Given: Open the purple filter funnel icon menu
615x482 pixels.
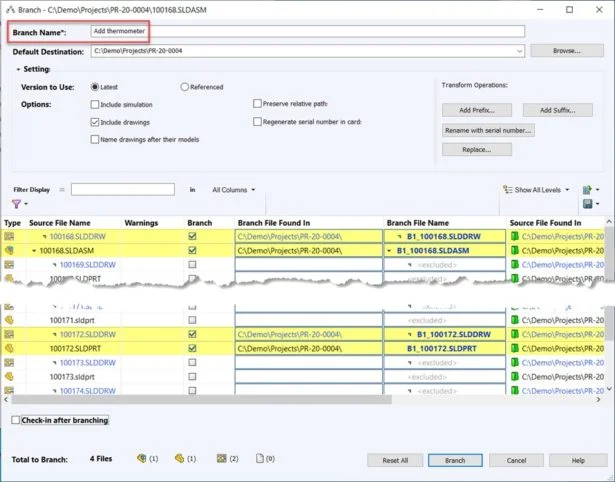Looking at the screenshot, I should point(16,203).
